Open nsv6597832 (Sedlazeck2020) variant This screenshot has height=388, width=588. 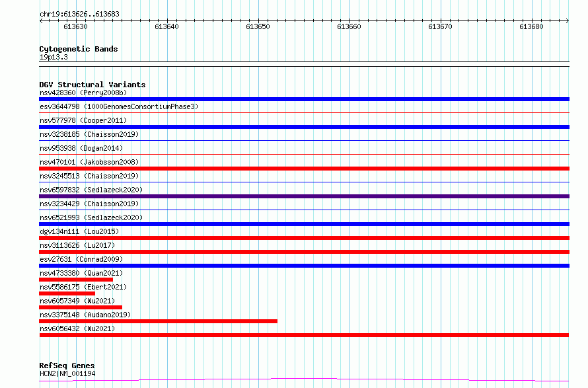[91, 190]
